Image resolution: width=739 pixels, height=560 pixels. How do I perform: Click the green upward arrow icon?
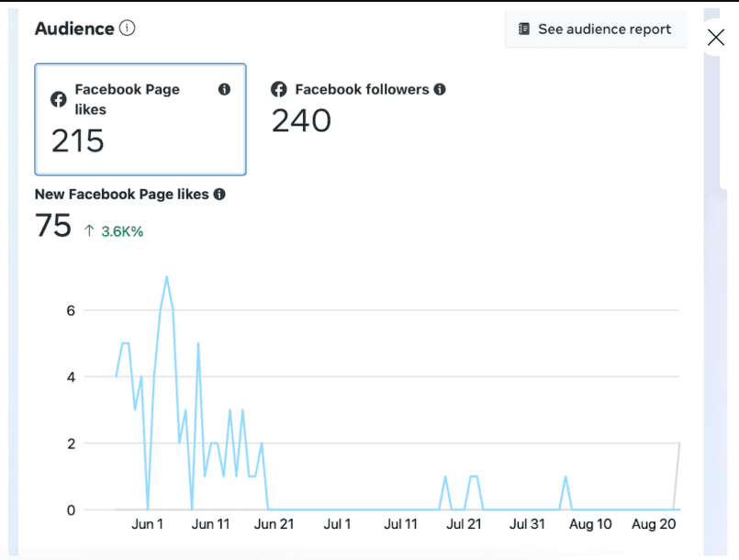coord(89,230)
